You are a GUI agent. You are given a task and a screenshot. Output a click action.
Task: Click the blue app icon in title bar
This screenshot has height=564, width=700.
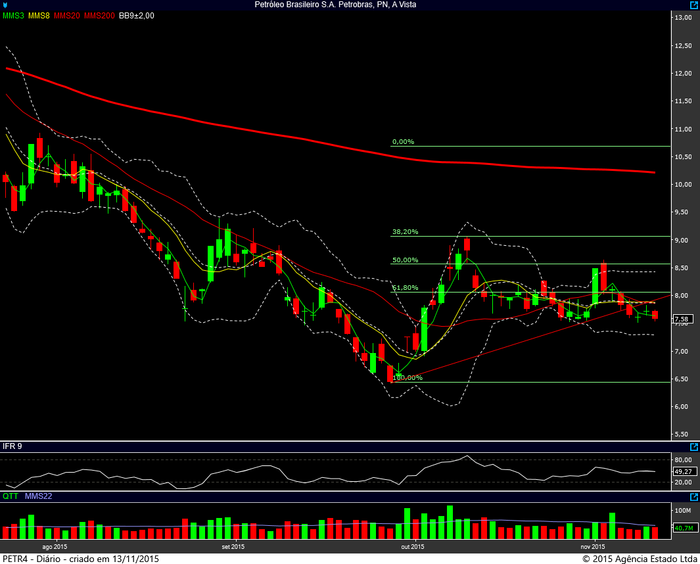[6, 5]
